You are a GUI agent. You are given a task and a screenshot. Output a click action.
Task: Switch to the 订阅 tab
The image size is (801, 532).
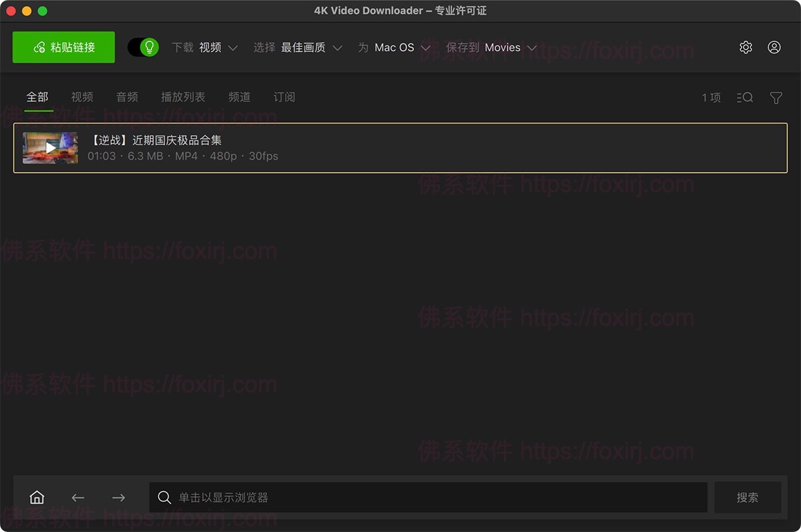click(284, 97)
